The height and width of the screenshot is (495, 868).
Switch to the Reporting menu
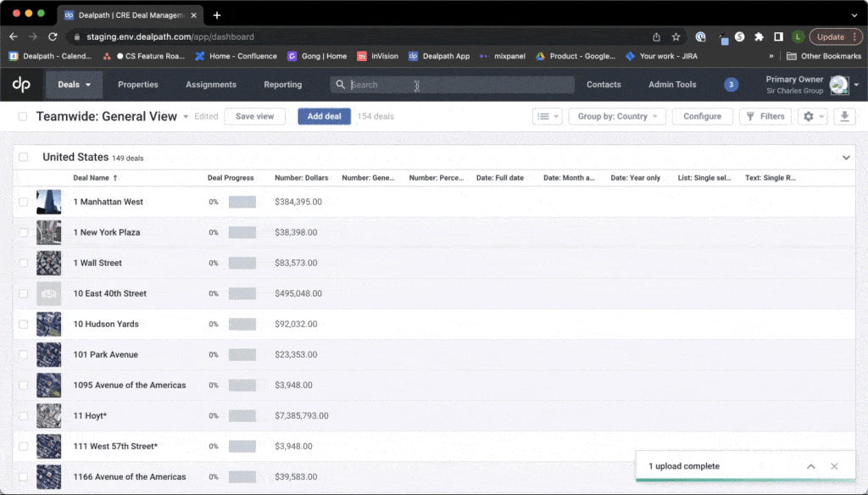click(282, 84)
